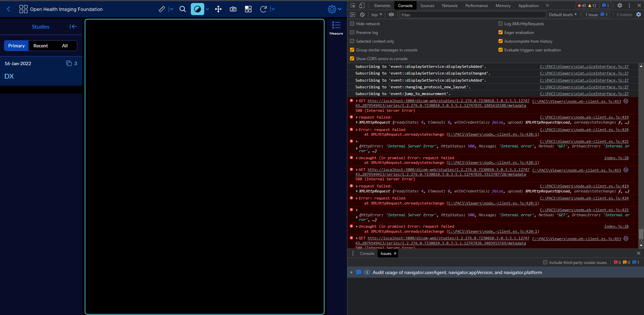Open the viewer settings gear

332,9
